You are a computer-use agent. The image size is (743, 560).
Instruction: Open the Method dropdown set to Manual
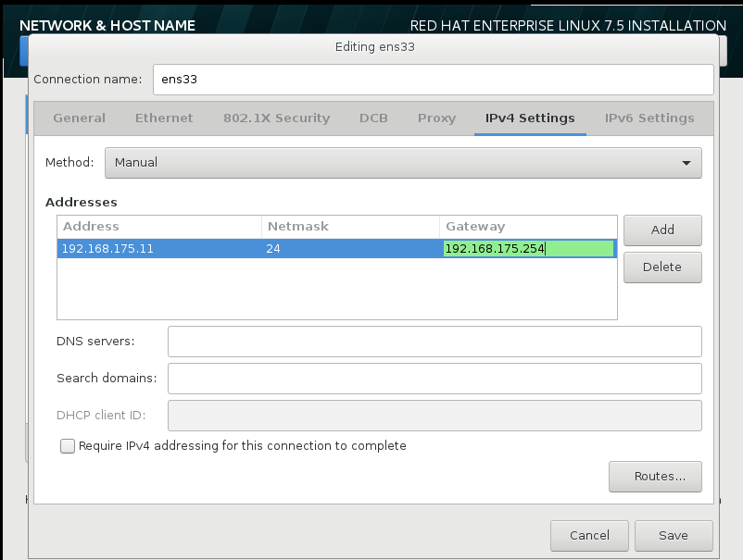[403, 163]
